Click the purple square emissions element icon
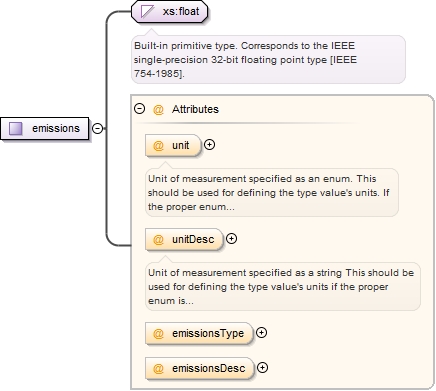 15,128
